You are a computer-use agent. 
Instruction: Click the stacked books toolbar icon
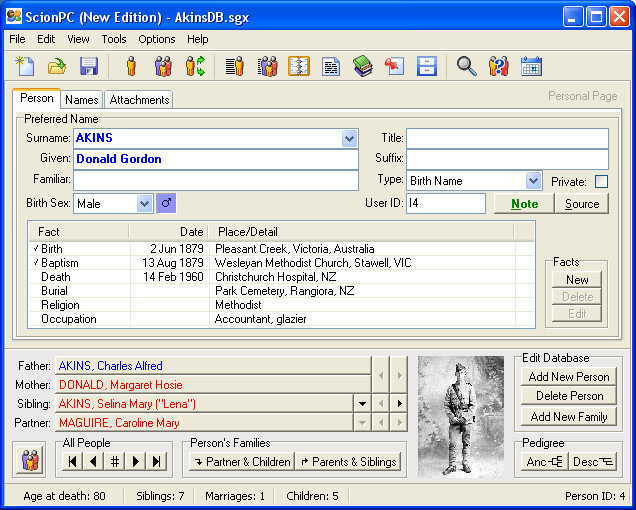point(363,66)
